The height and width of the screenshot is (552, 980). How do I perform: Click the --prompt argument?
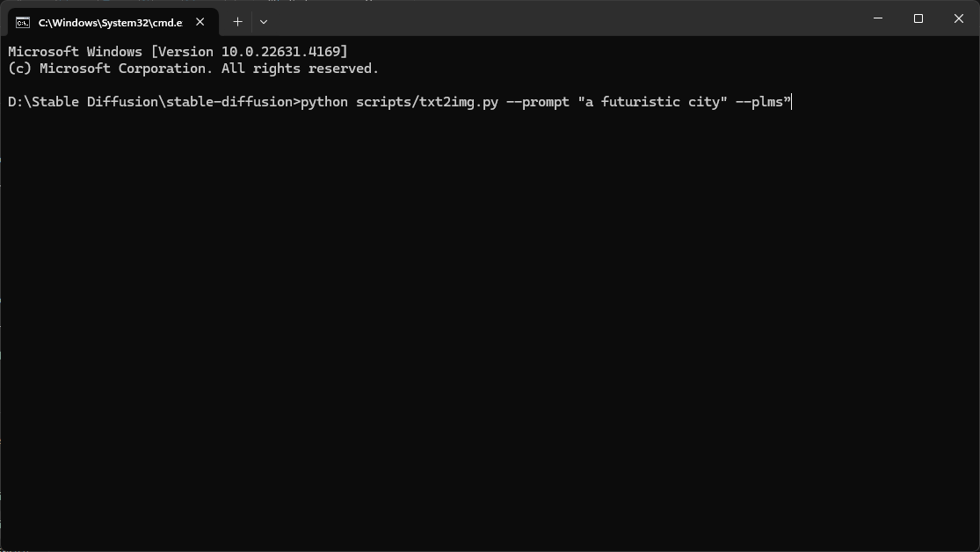538,102
